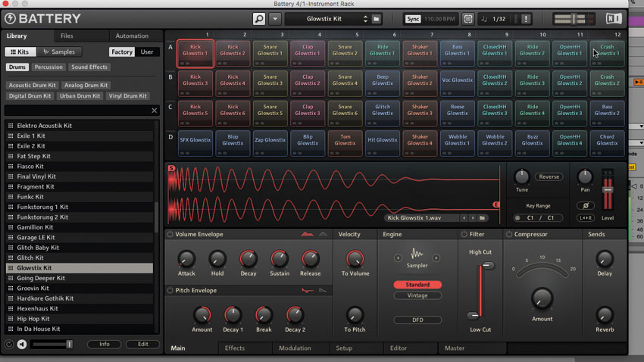
Task: Open the kit dropdown arrow menu
Action: coord(275,19)
